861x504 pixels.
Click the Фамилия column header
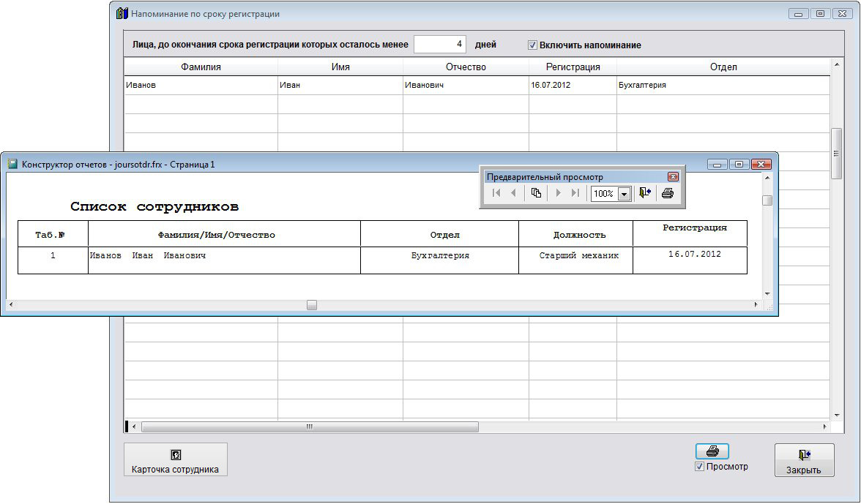coord(201,67)
